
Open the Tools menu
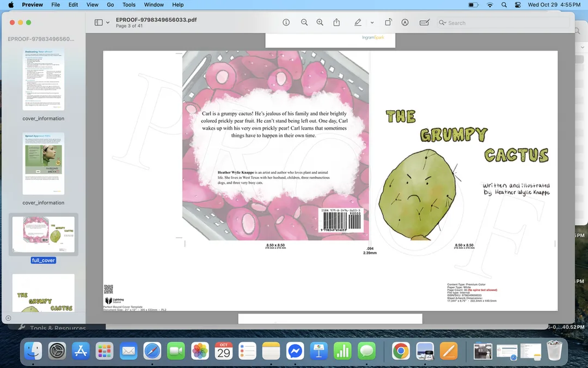[x=128, y=4]
